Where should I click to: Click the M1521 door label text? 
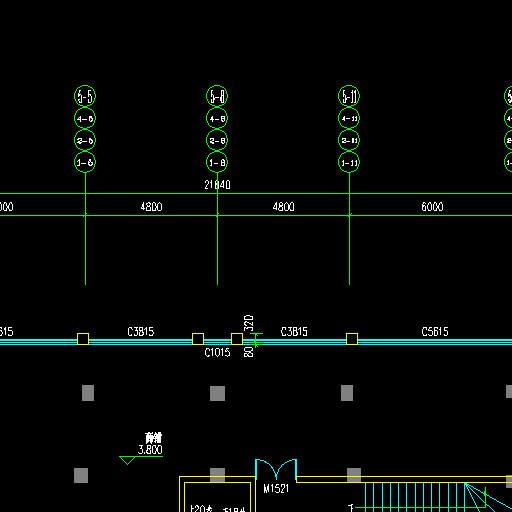(276, 489)
